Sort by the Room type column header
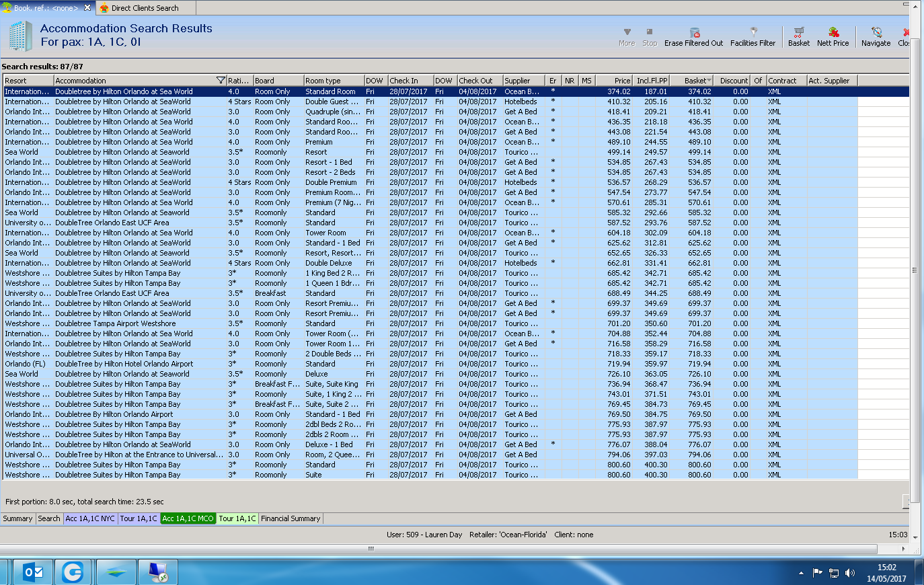 (334, 81)
